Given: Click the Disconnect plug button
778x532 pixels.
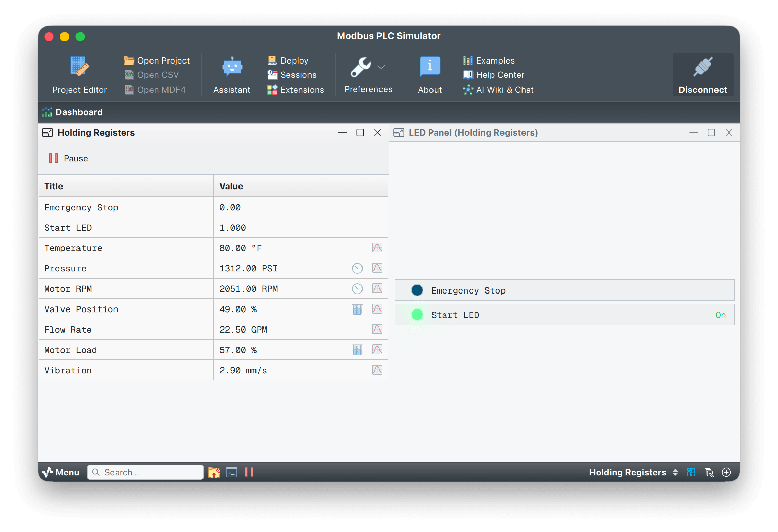Looking at the screenshot, I should [703, 75].
